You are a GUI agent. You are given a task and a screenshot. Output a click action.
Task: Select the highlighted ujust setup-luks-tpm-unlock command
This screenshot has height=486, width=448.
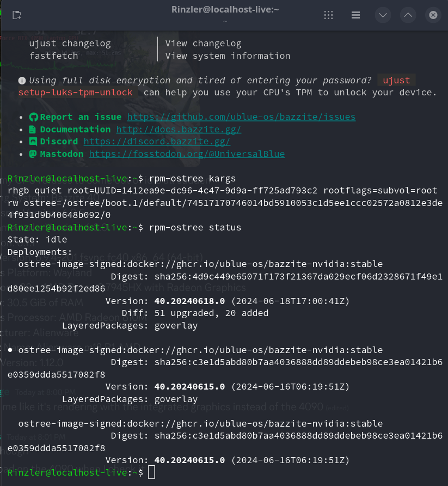point(75,92)
